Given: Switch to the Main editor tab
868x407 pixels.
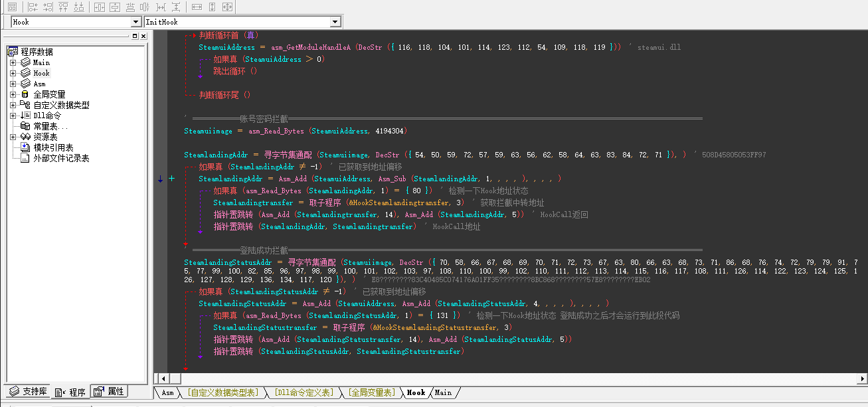Looking at the screenshot, I should point(443,392).
